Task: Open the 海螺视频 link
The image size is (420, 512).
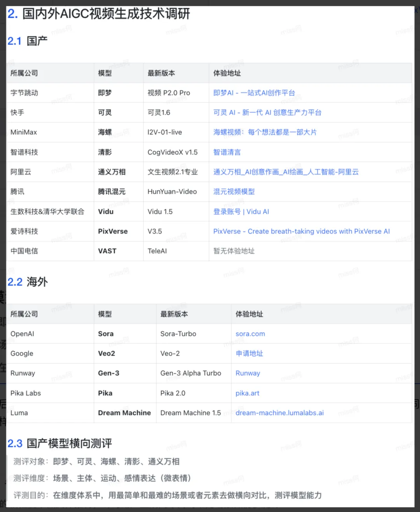Action: [x=265, y=132]
